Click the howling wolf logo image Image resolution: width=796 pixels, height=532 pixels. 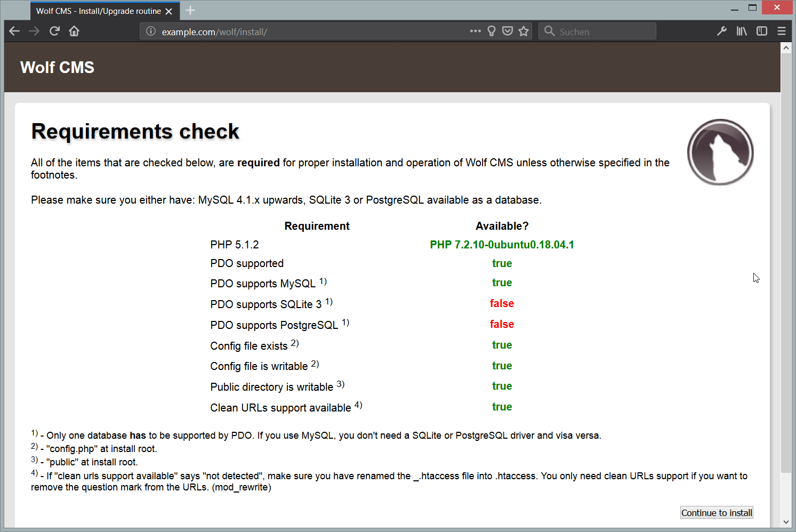[x=720, y=152]
